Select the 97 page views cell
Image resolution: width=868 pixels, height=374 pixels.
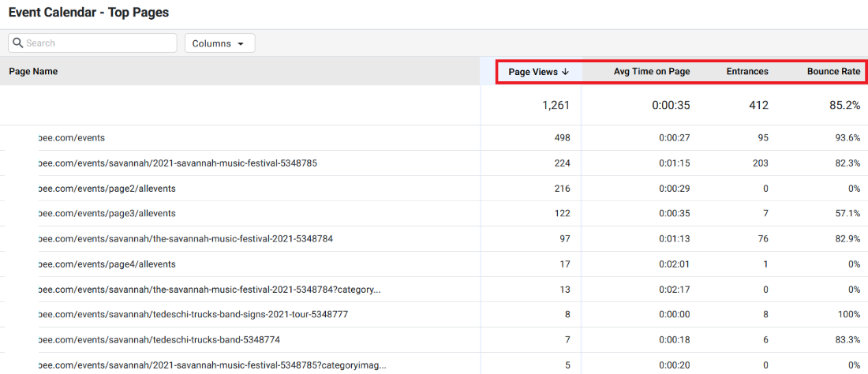[x=565, y=239]
